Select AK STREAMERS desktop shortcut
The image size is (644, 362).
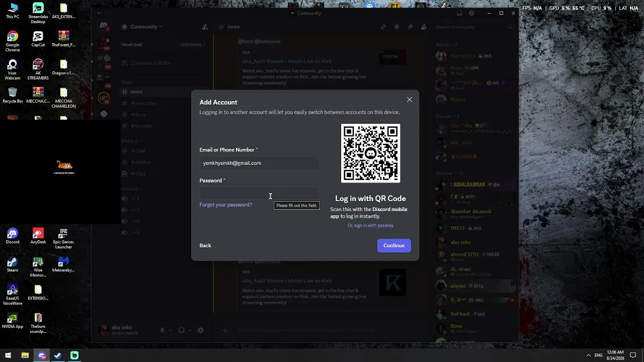pyautogui.click(x=38, y=70)
